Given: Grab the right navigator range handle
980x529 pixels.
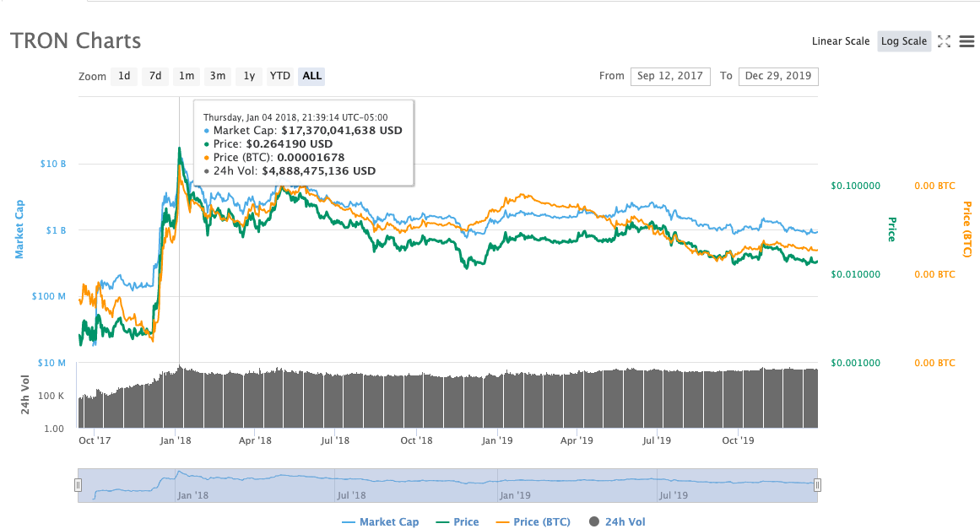Looking at the screenshot, I should tap(817, 485).
